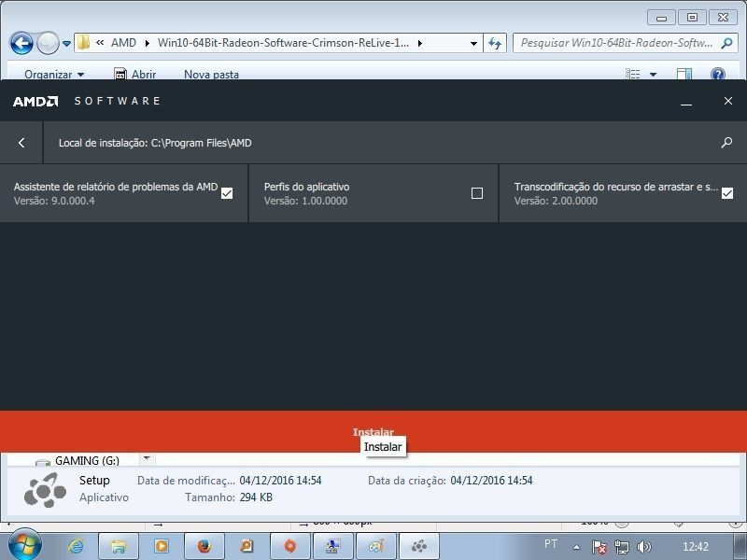Uncheck Transcodificação do recurso de arrastar checkbox
The height and width of the screenshot is (560, 747).
727,193
